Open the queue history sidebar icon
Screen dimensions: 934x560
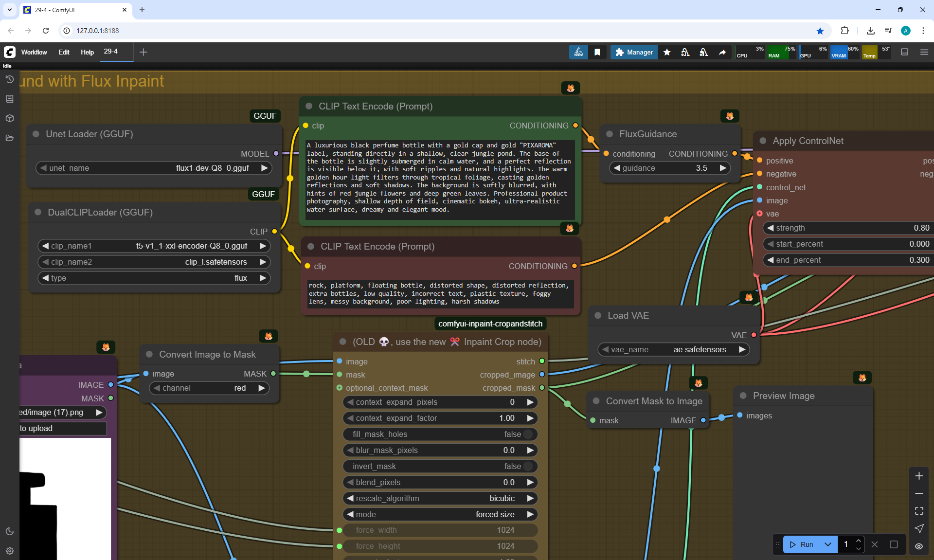pos(9,79)
